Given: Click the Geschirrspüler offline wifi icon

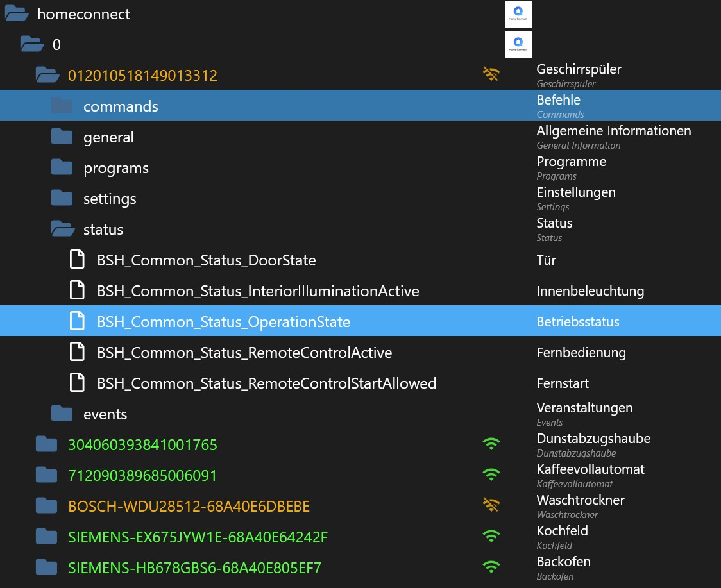Looking at the screenshot, I should [x=491, y=75].
